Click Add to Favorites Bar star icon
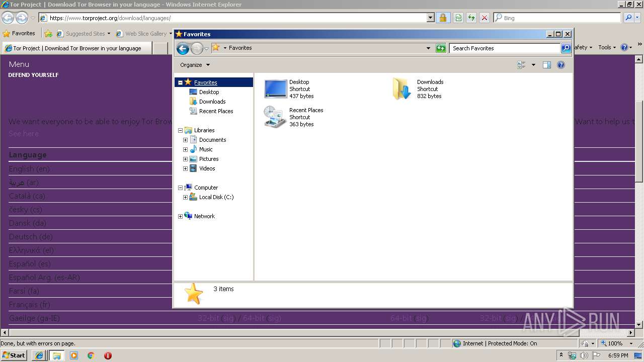 [48, 34]
